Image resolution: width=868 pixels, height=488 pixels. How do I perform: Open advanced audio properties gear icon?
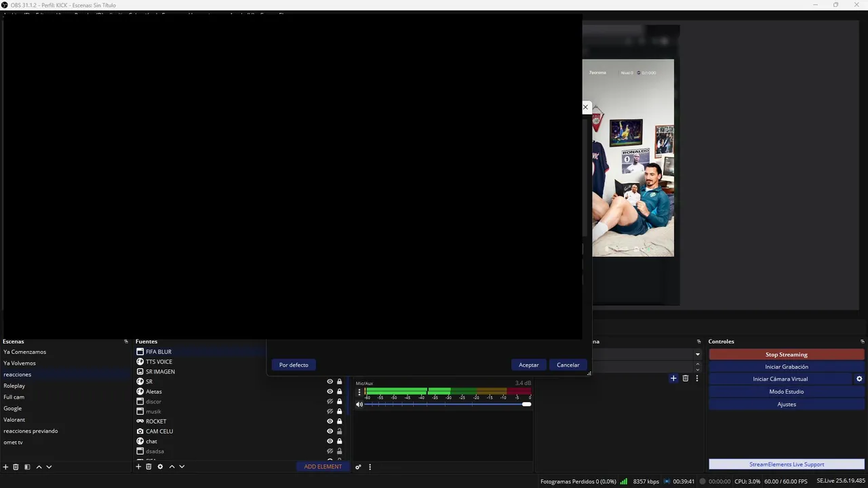pyautogui.click(x=359, y=467)
